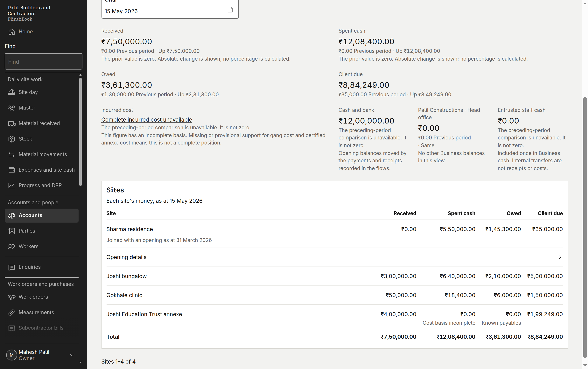Click the Enquiries chat icon
The image size is (588, 369).
[11, 267]
